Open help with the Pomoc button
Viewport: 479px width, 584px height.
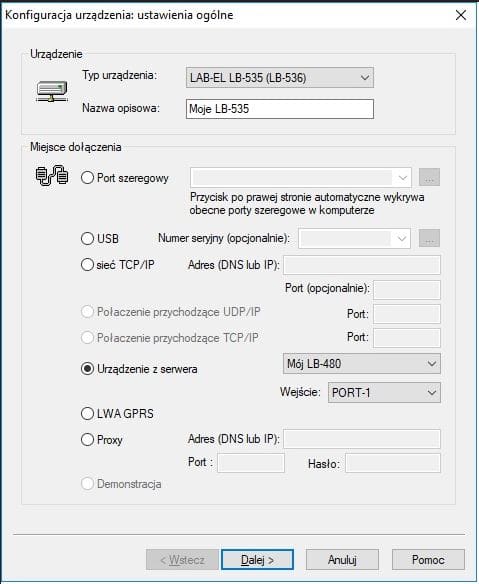coord(428,559)
